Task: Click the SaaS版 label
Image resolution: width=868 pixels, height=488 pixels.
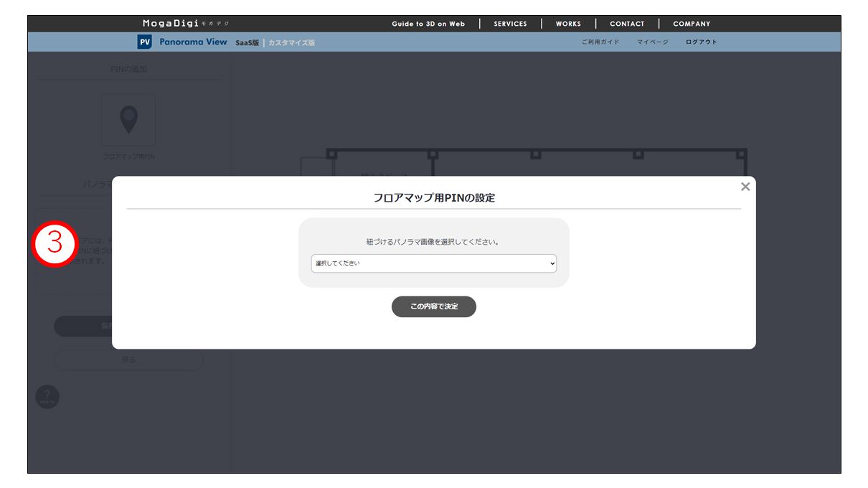Action: tap(247, 43)
